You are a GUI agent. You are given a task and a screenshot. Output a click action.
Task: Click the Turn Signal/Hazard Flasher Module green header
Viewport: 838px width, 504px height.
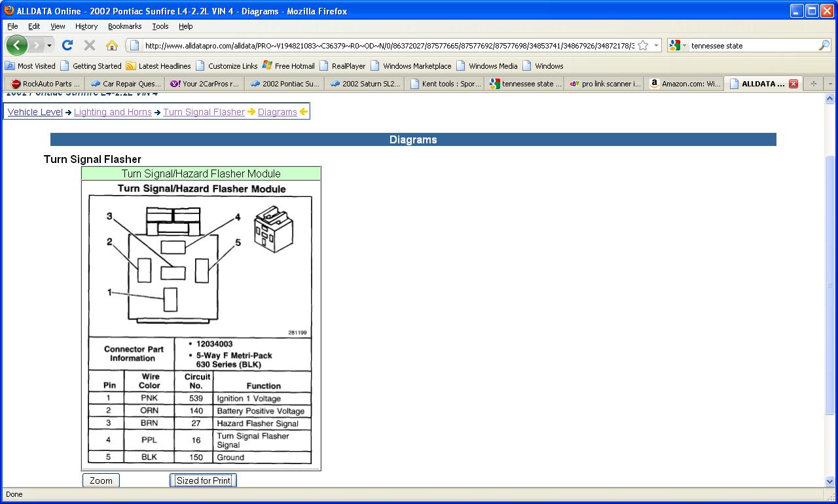tap(201, 173)
